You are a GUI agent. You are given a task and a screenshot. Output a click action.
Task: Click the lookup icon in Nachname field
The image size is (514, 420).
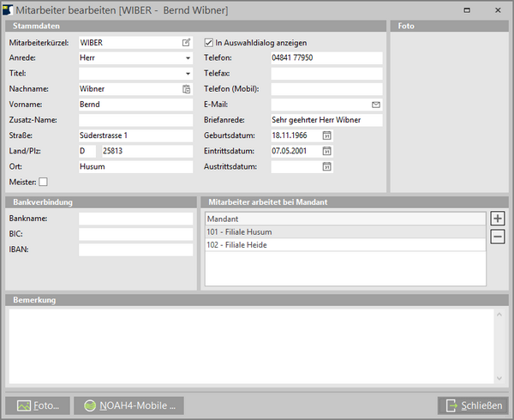[187, 88]
